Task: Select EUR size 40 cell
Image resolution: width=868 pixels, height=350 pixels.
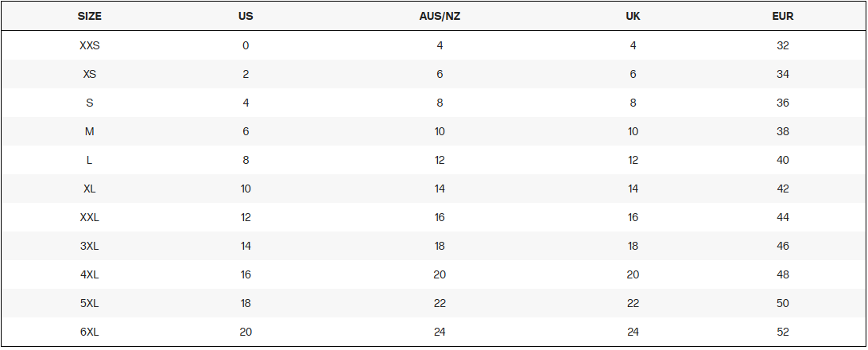Action: tap(783, 160)
